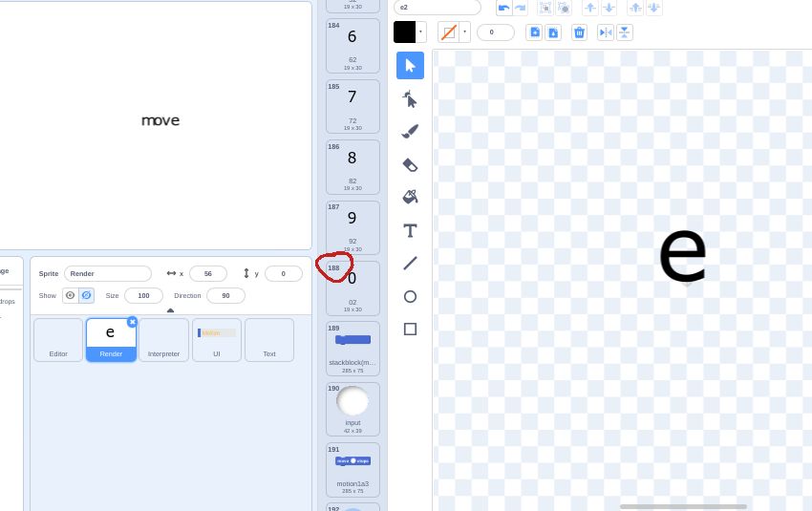Click the y position field
Screen dimensions: 812x511
(x=284, y=273)
